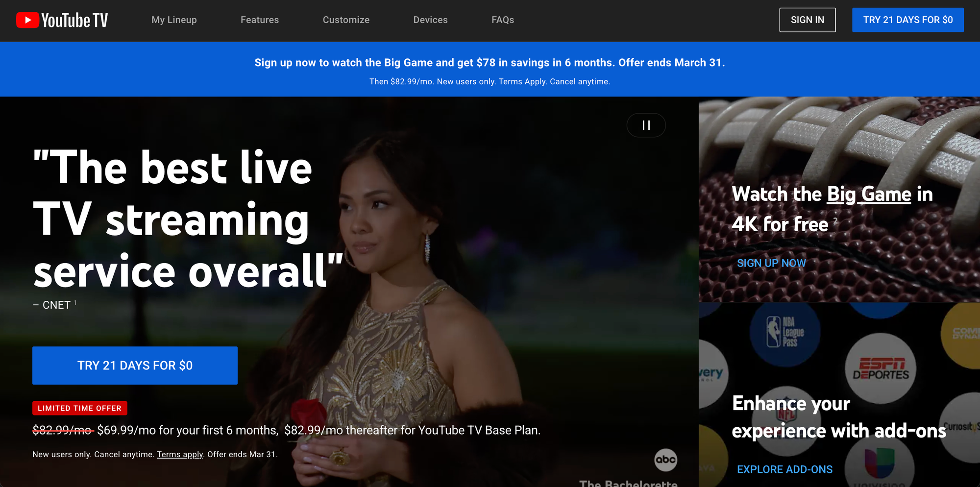The image size is (980, 487).
Task: Start the free trial from hero button
Action: (135, 365)
